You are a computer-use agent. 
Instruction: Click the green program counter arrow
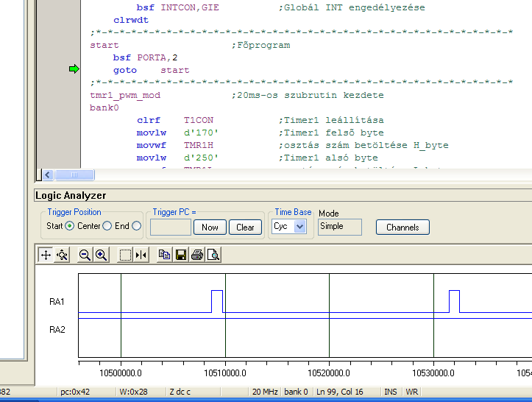(x=74, y=69)
